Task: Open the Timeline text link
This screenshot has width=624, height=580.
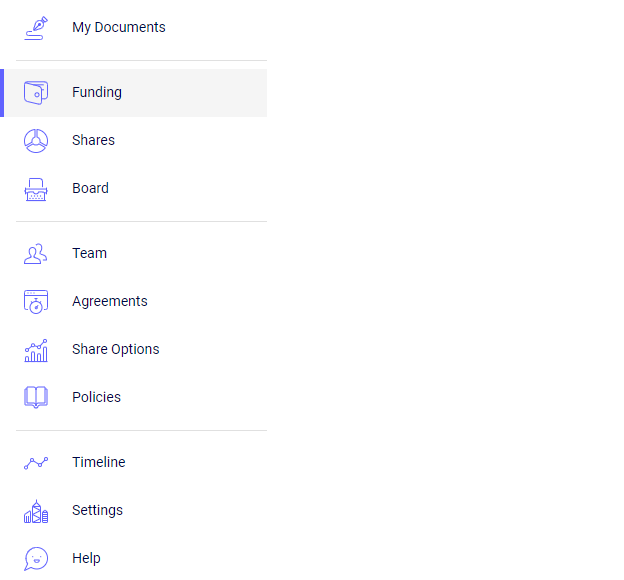Action: pyautogui.click(x=99, y=463)
